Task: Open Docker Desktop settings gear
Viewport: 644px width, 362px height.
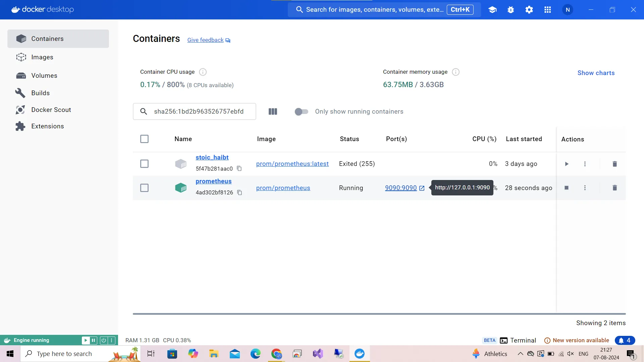Action: click(x=529, y=9)
